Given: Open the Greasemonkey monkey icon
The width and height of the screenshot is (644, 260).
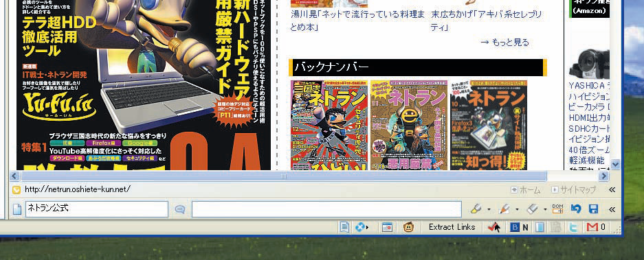Looking at the screenshot, I should click(x=409, y=227).
